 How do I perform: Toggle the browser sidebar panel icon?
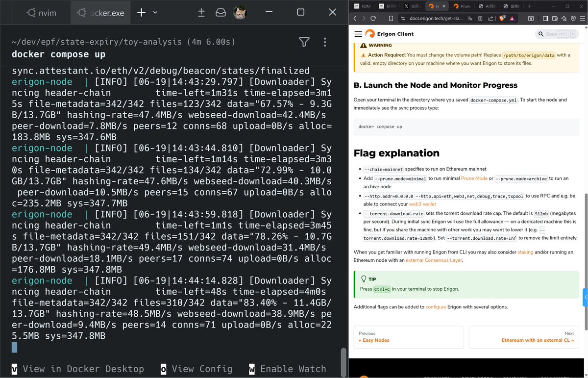(545, 19)
